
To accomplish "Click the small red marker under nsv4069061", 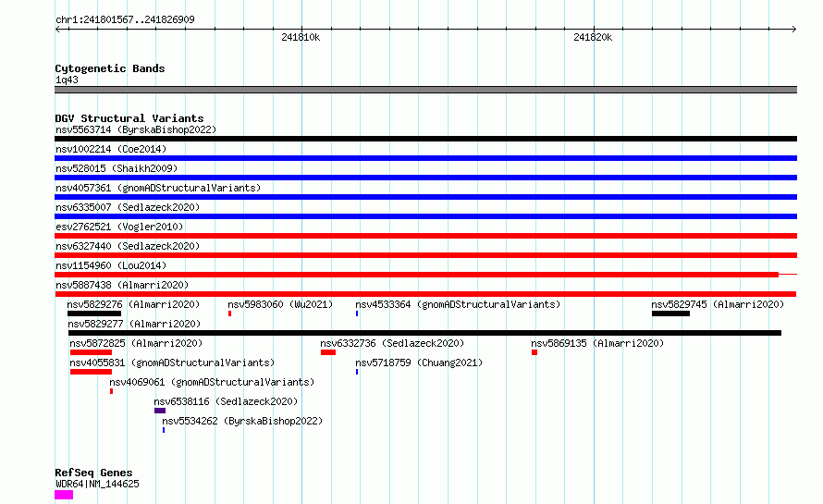I will (111, 391).
